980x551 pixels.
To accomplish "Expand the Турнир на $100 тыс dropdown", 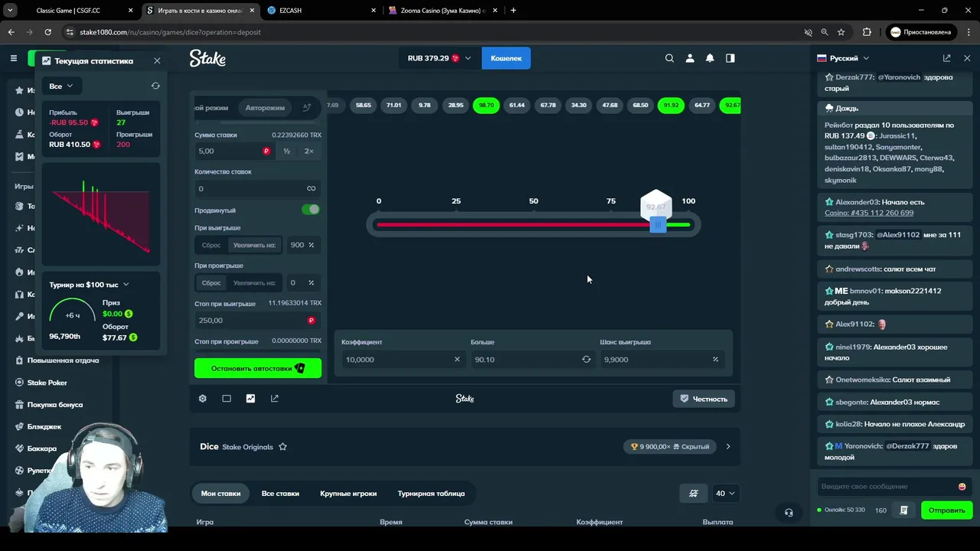I will click(90, 285).
